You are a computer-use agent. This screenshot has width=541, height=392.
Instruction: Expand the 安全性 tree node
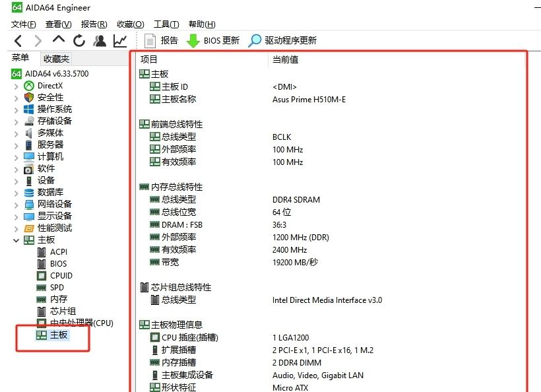coord(16,98)
